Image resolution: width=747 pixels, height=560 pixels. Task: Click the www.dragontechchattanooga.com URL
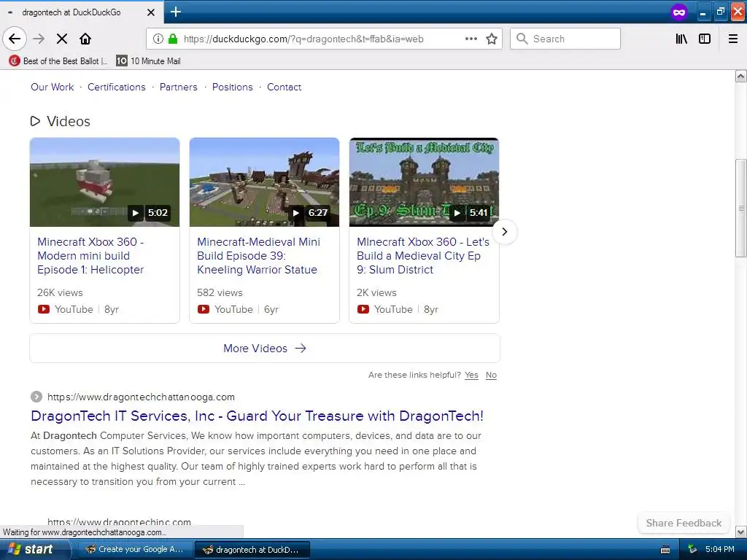coord(141,397)
